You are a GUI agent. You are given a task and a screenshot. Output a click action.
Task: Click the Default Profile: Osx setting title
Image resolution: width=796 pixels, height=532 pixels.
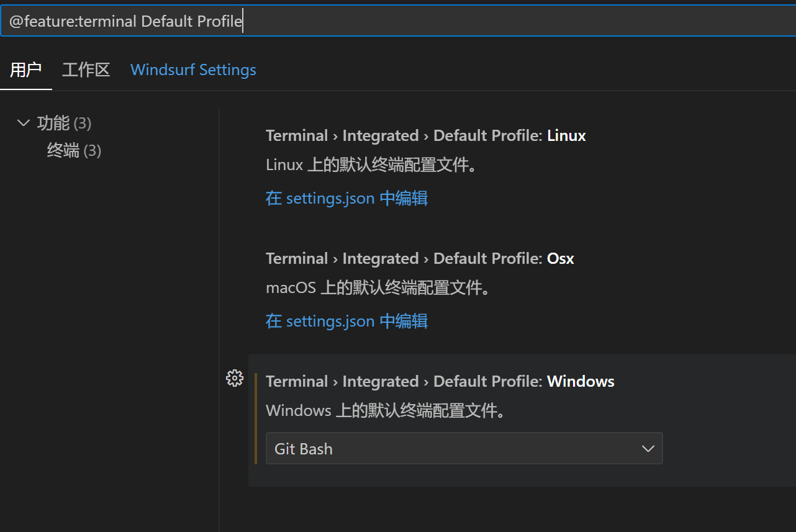coord(419,258)
